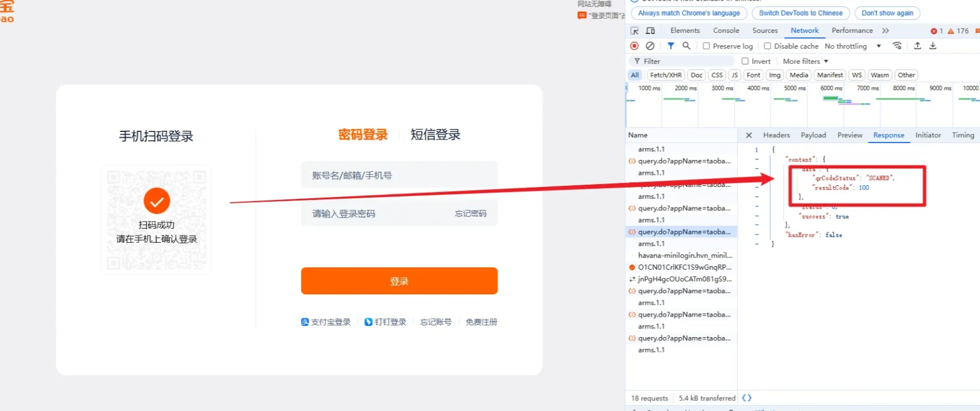980x411 pixels.
Task: Click the 忘记账号 link
Action: (436, 322)
